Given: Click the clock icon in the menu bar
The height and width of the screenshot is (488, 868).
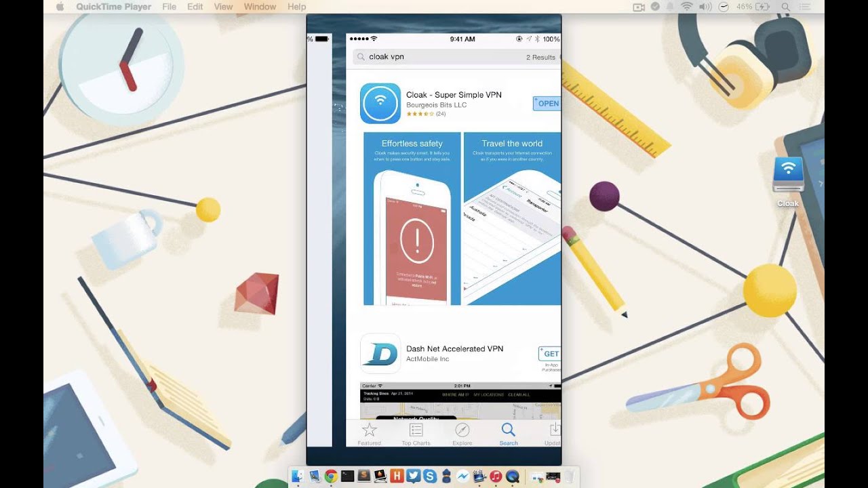Looking at the screenshot, I should 724,7.
